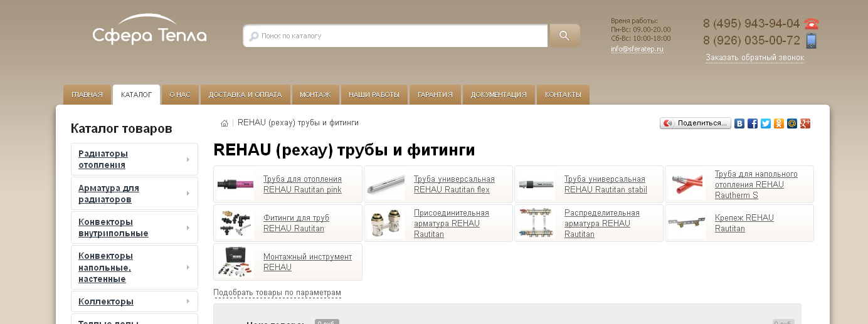868x324 pixels.
Task: Open Распределительная арматура manifold thumbnail
Action: pos(536,223)
